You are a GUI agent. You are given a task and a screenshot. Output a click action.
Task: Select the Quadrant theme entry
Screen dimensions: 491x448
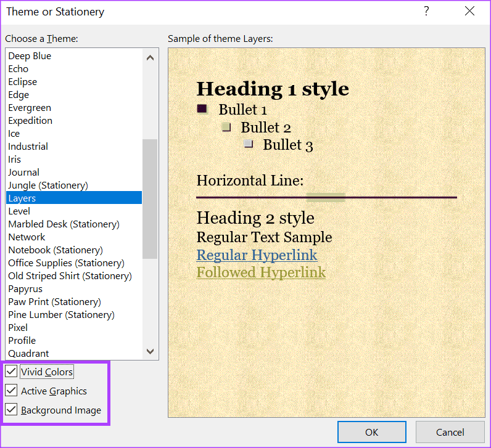pos(74,354)
